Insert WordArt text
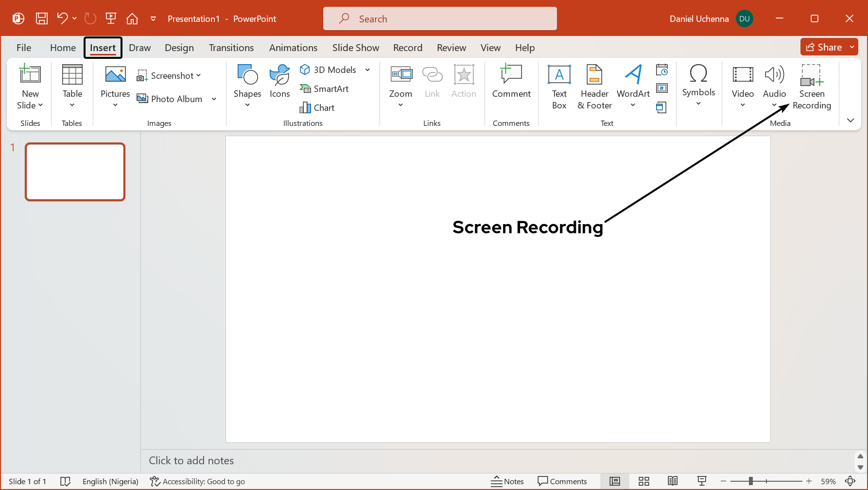Viewport: 868px width, 490px height. pyautogui.click(x=633, y=87)
